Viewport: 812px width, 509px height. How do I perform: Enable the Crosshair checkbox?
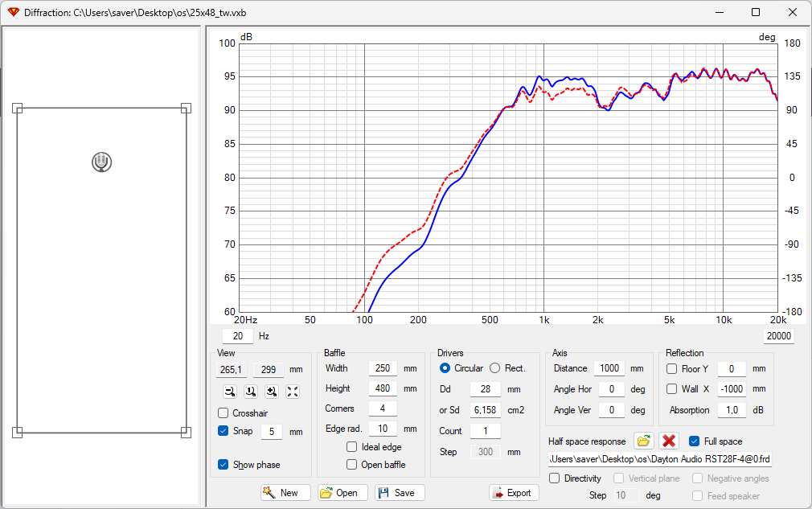pyautogui.click(x=224, y=413)
